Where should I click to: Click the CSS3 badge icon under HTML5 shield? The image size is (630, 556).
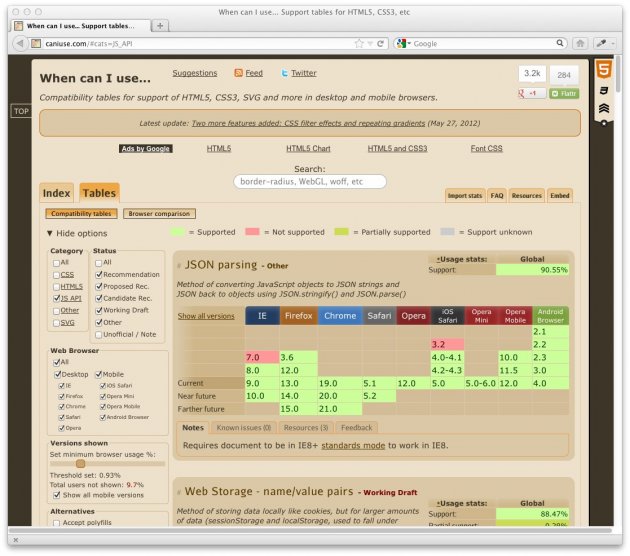[603, 90]
